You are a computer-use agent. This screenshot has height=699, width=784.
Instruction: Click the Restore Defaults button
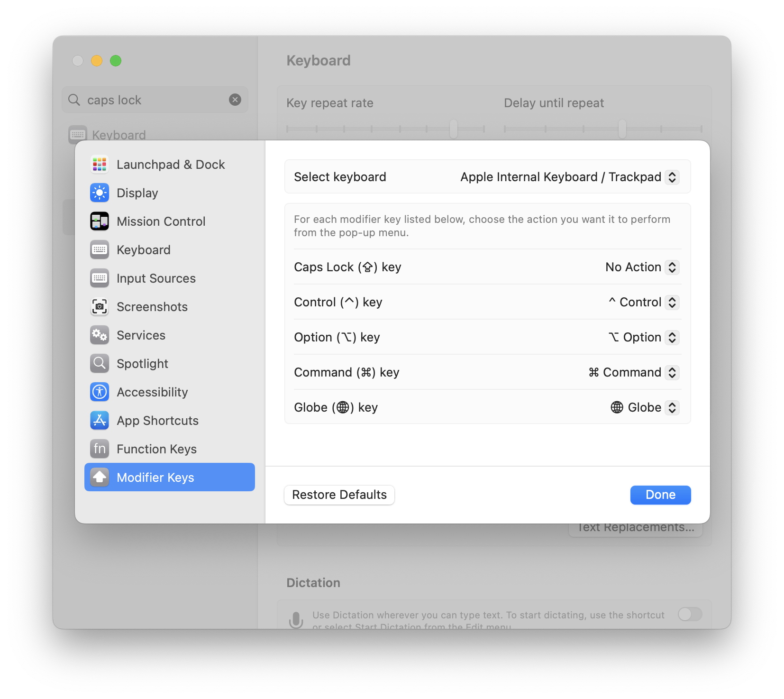coord(339,495)
